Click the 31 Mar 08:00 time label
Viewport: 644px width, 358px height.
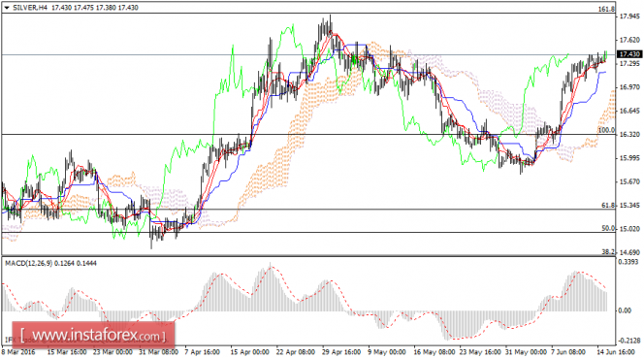pos(158,352)
